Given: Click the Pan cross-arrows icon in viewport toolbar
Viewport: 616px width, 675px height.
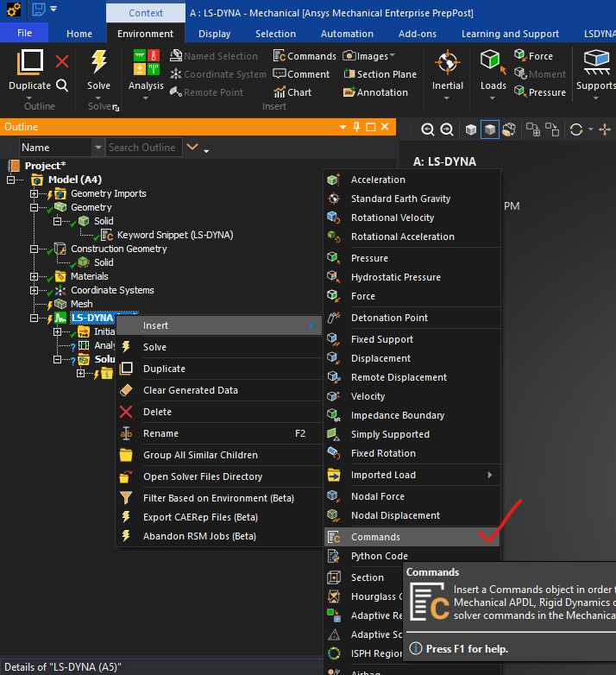Looking at the screenshot, I should (x=605, y=129).
